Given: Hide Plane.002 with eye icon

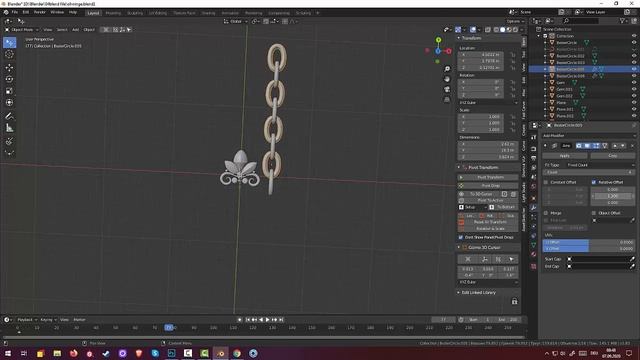Looking at the screenshot, I should click(634, 116).
